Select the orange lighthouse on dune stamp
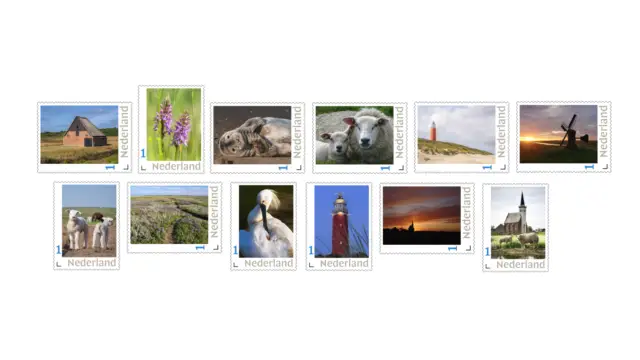The height and width of the screenshot is (360, 640). coord(462,137)
